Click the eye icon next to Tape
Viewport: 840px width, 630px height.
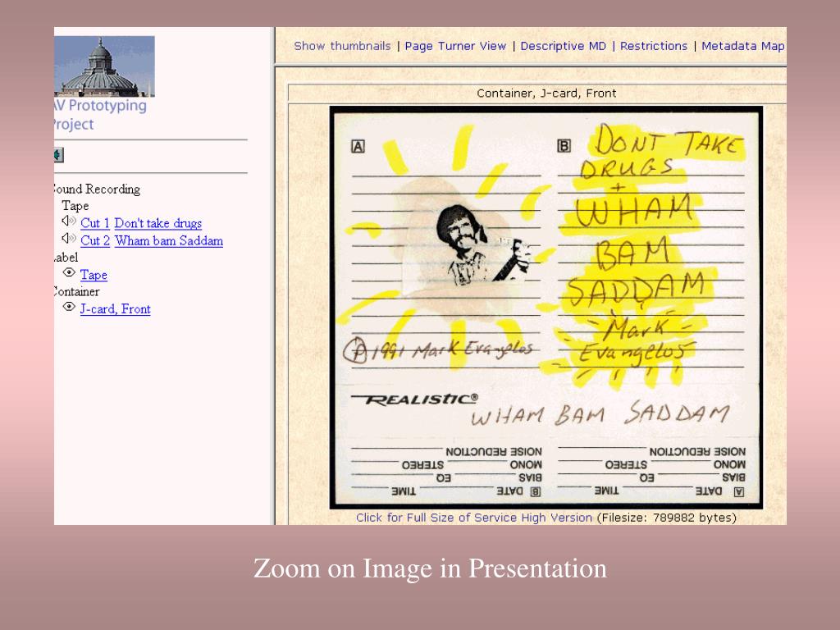(69, 272)
